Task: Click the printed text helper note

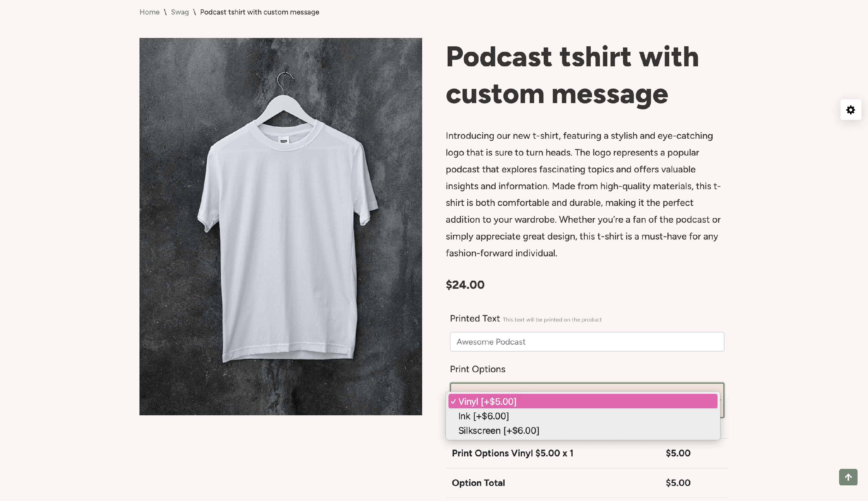Action: (x=552, y=320)
